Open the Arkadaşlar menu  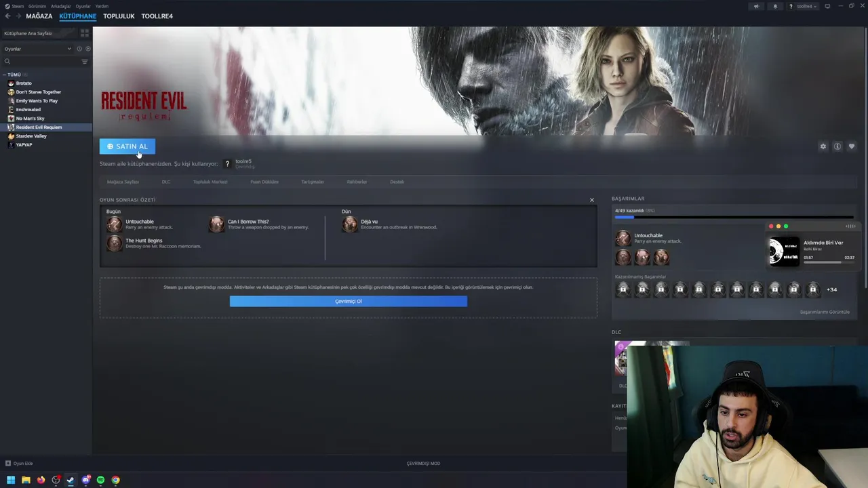pos(60,6)
